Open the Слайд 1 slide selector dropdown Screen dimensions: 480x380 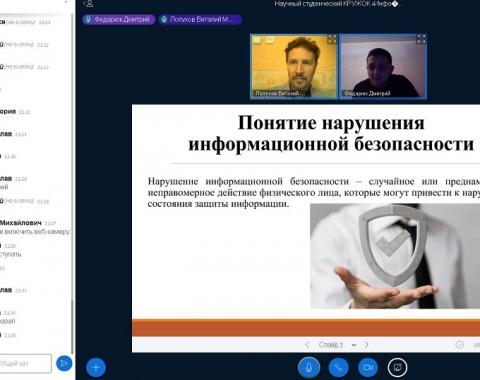pyautogui.click(x=337, y=345)
